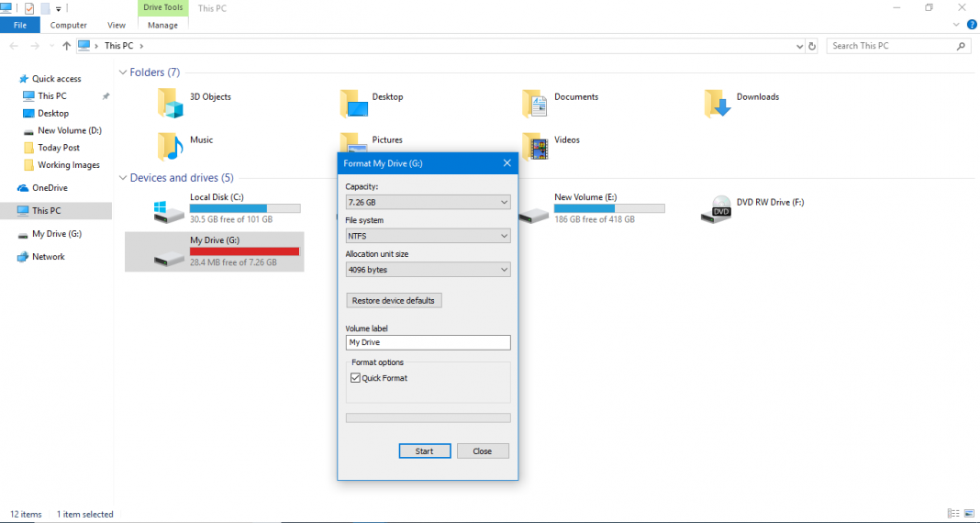Open the Allocation unit size dropdown
This screenshot has height=523, width=980.
tap(428, 270)
